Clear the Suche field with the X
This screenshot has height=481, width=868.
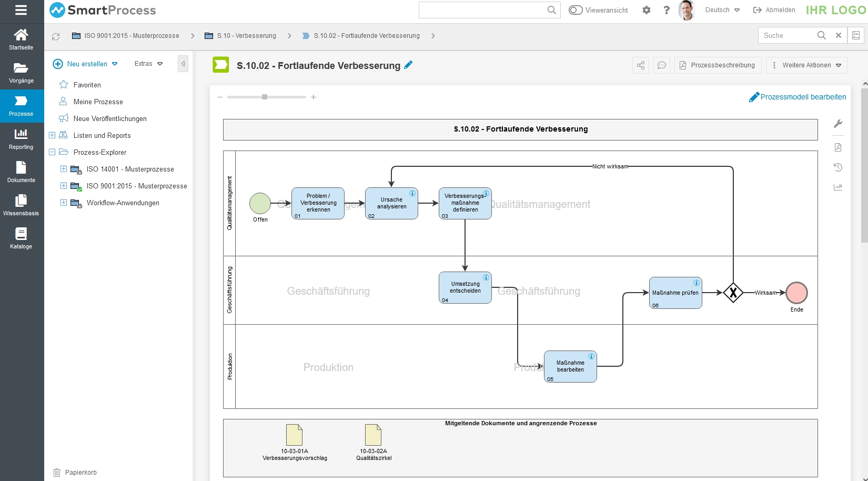(839, 35)
